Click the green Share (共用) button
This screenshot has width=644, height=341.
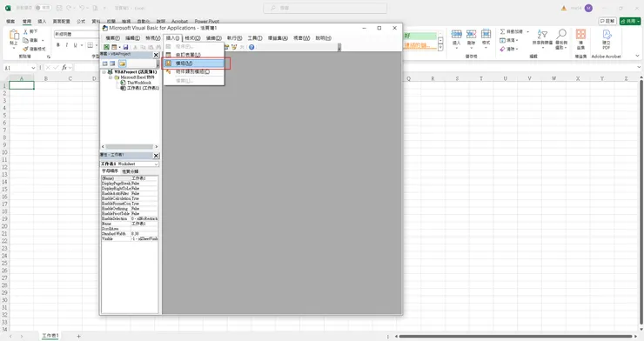coord(630,21)
